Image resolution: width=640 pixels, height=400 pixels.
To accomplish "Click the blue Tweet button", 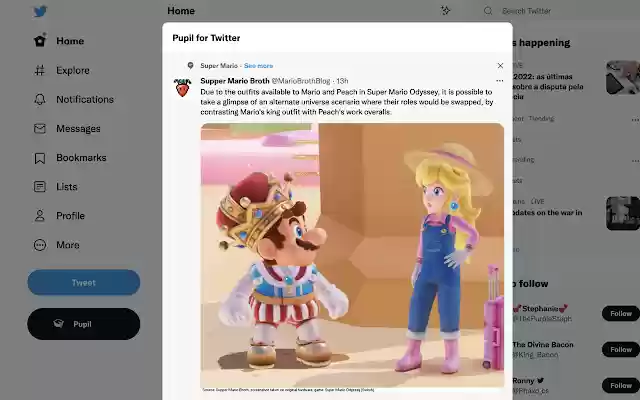I will [x=84, y=282].
